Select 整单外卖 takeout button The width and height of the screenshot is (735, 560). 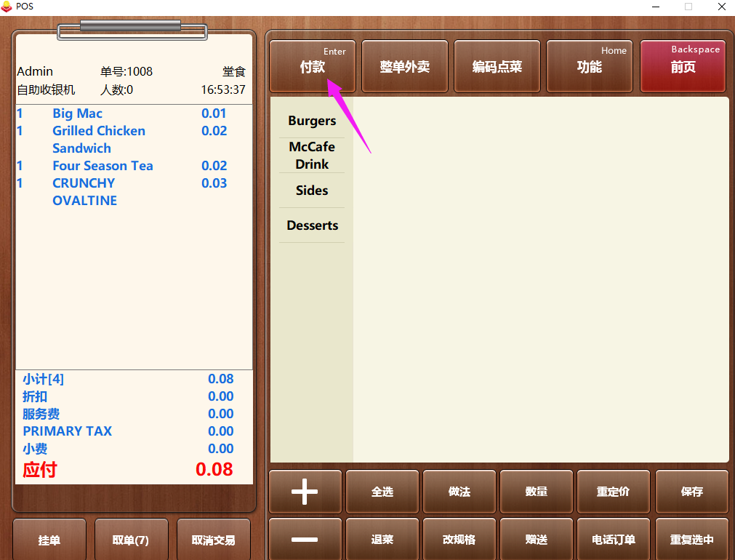tap(405, 66)
